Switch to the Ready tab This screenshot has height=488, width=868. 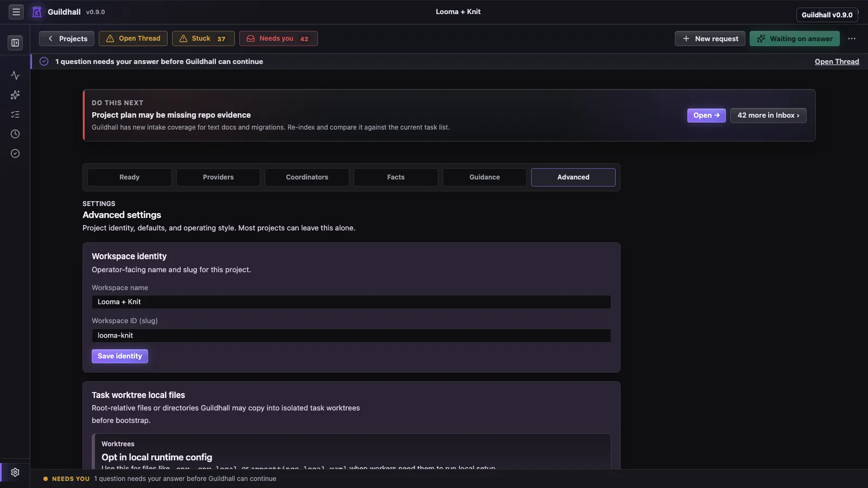click(130, 177)
